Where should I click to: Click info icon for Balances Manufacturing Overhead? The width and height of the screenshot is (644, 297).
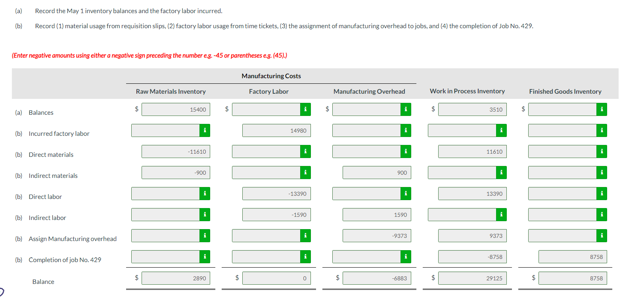(x=406, y=109)
